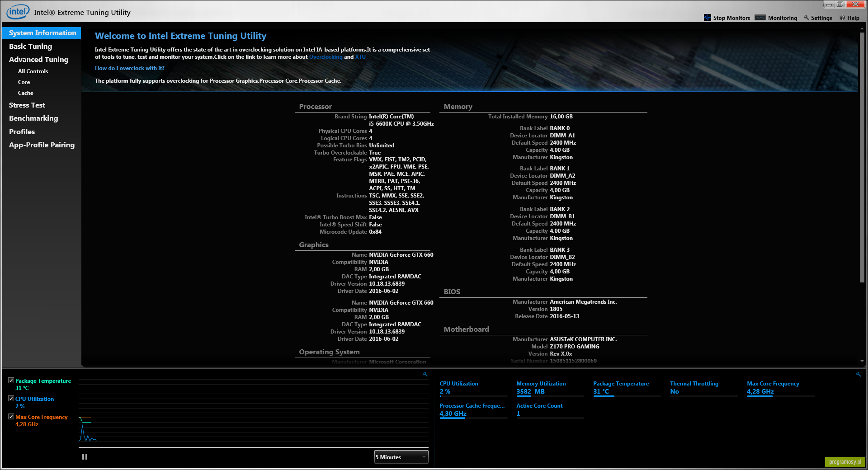The width and height of the screenshot is (868, 470).
Task: Click the vertical scrollbar thumb
Action: pyautogui.click(x=862, y=157)
